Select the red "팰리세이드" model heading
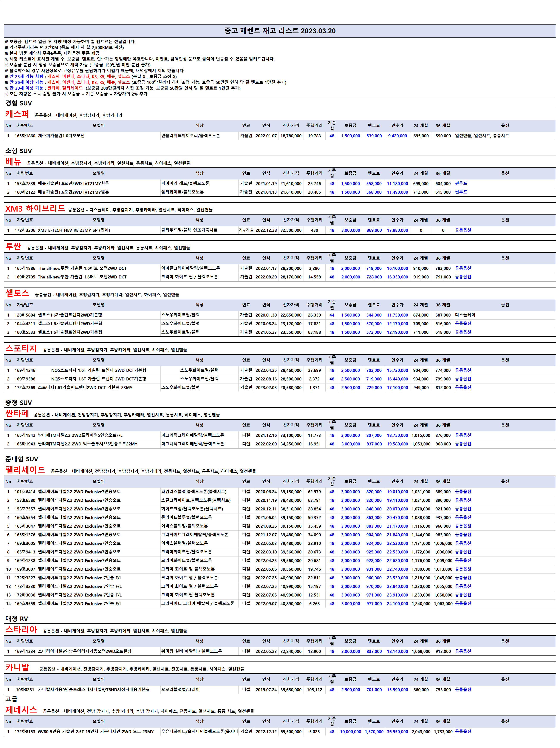The width and height of the screenshot is (560, 748). pos(25,470)
